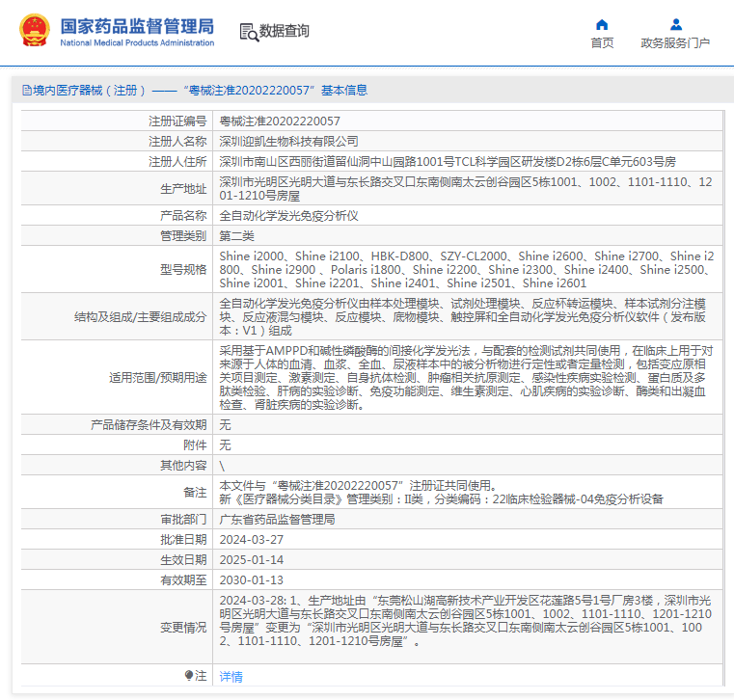
Task: Select effective date 2025-01-14
Action: [x=252, y=559]
